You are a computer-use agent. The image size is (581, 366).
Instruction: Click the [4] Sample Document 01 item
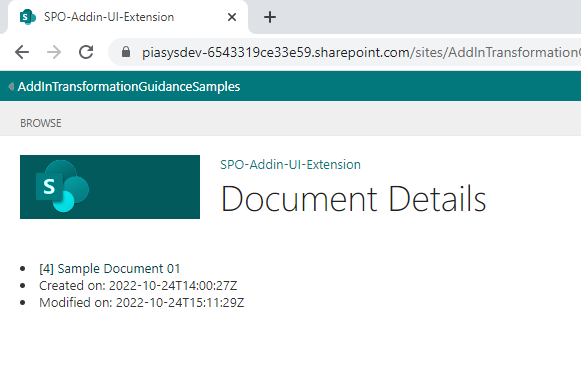[110, 269]
